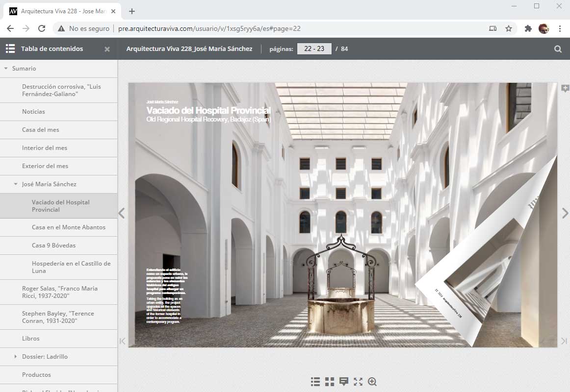Select Hospedería en el Castillo de Luna
The height and width of the screenshot is (392, 570).
71,267
